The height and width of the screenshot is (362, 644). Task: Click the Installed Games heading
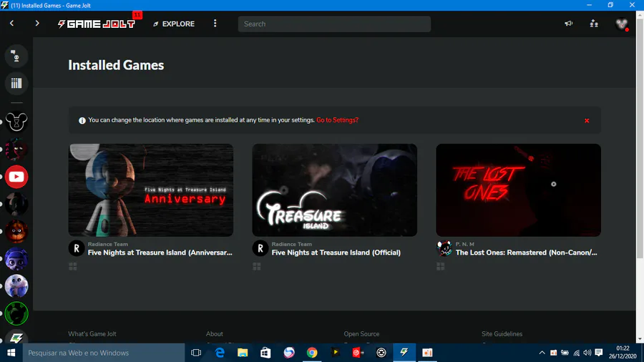116,65
